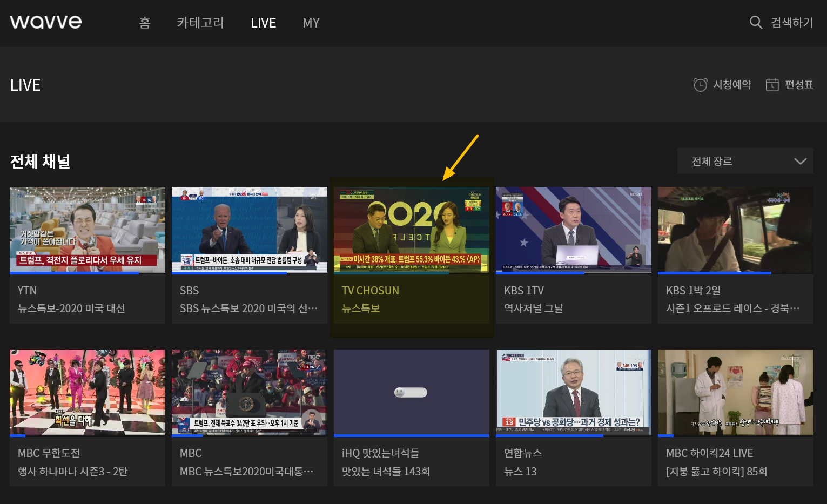Open the MBC news special thumbnail
This screenshot has height=504, width=827.
click(250, 393)
